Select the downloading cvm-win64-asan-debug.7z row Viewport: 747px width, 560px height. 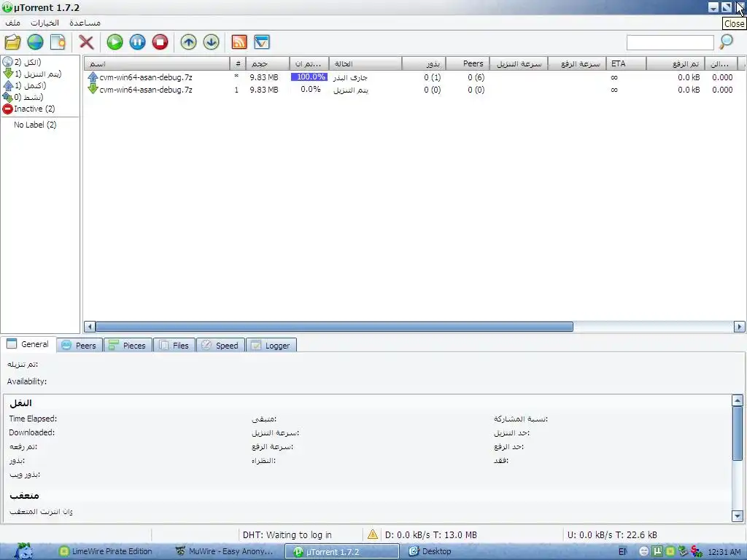(414, 90)
